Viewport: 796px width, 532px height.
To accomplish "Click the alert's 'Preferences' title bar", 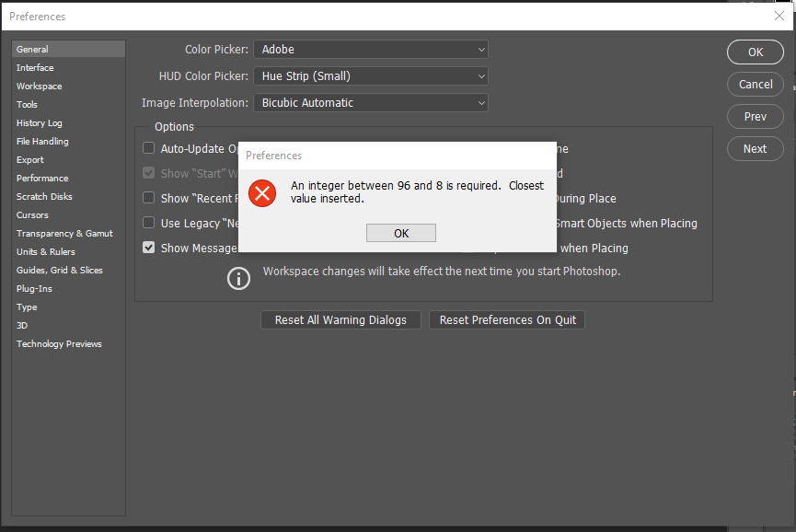I will pos(398,156).
